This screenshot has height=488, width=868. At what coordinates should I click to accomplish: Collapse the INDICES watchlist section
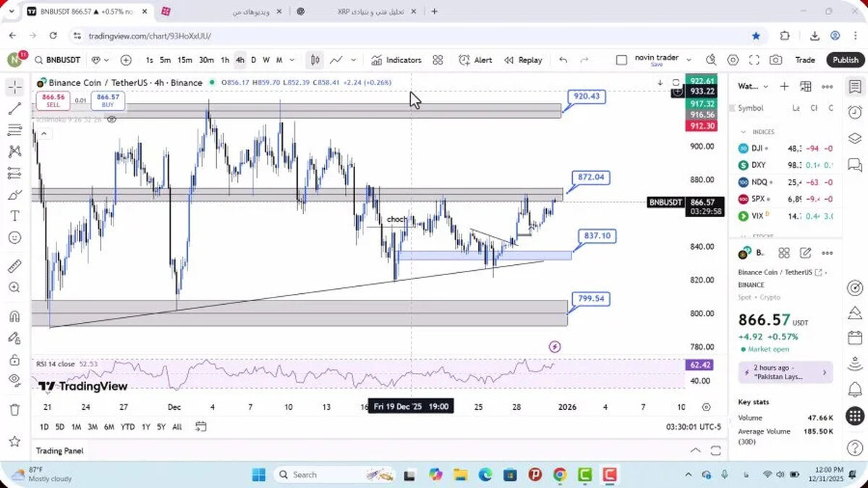point(743,132)
